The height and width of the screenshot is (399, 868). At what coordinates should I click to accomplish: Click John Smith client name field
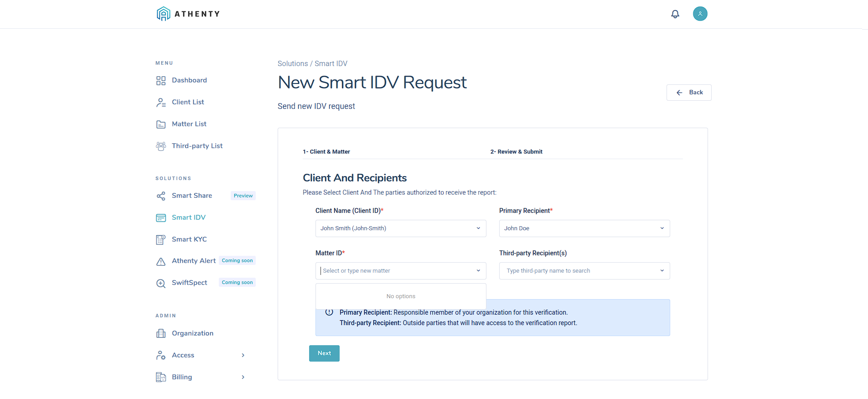pyautogui.click(x=401, y=228)
